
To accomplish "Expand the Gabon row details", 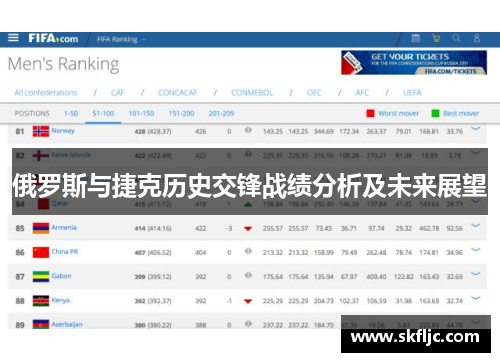I will click(476, 274).
